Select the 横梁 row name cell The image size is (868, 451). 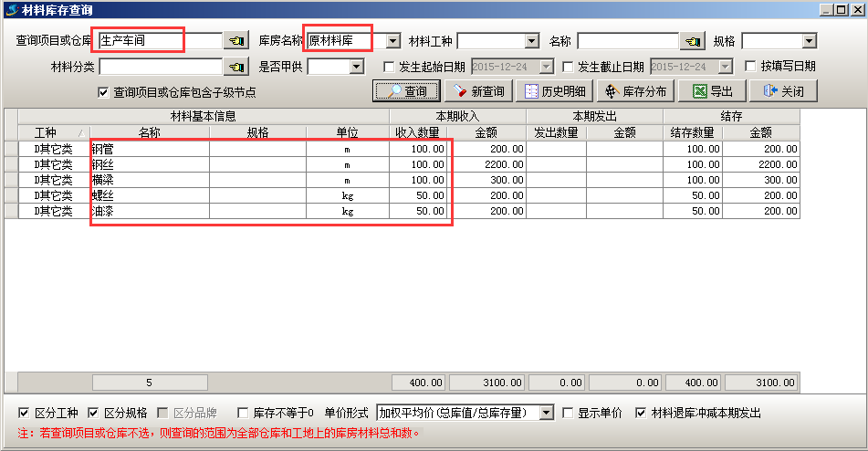150,180
